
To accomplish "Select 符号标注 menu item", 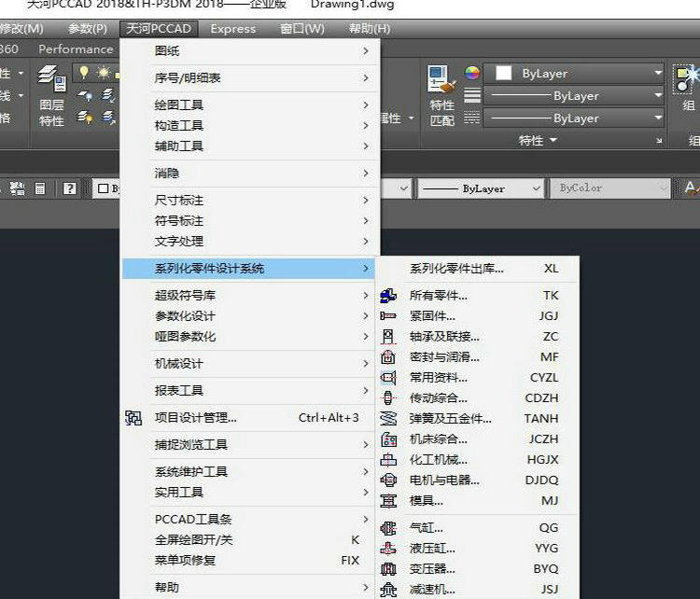I will [247, 220].
